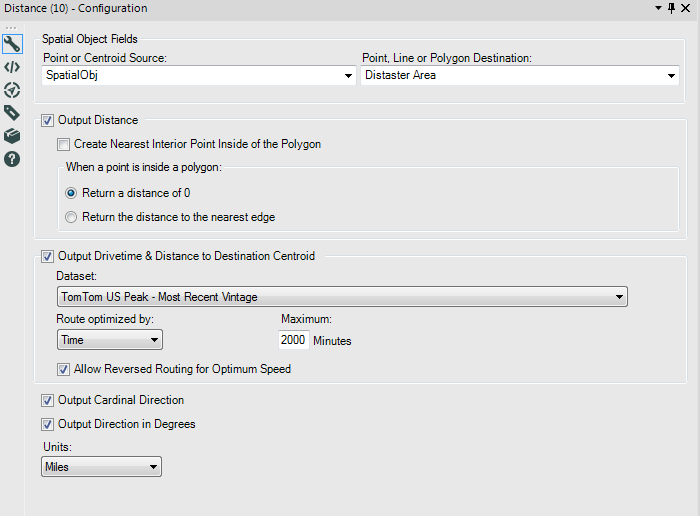Open the window position dropdown arrow
This screenshot has width=700, height=516.
click(x=658, y=8)
